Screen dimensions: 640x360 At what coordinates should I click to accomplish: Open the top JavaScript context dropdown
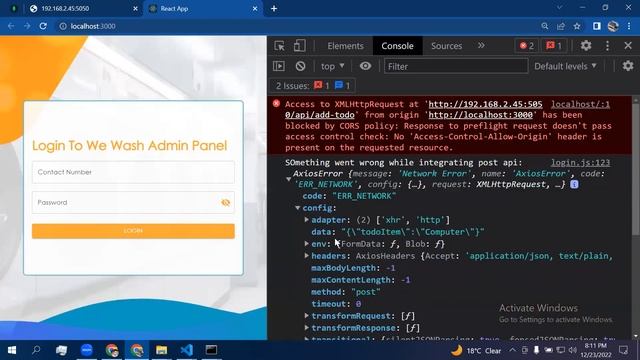pyautogui.click(x=332, y=66)
